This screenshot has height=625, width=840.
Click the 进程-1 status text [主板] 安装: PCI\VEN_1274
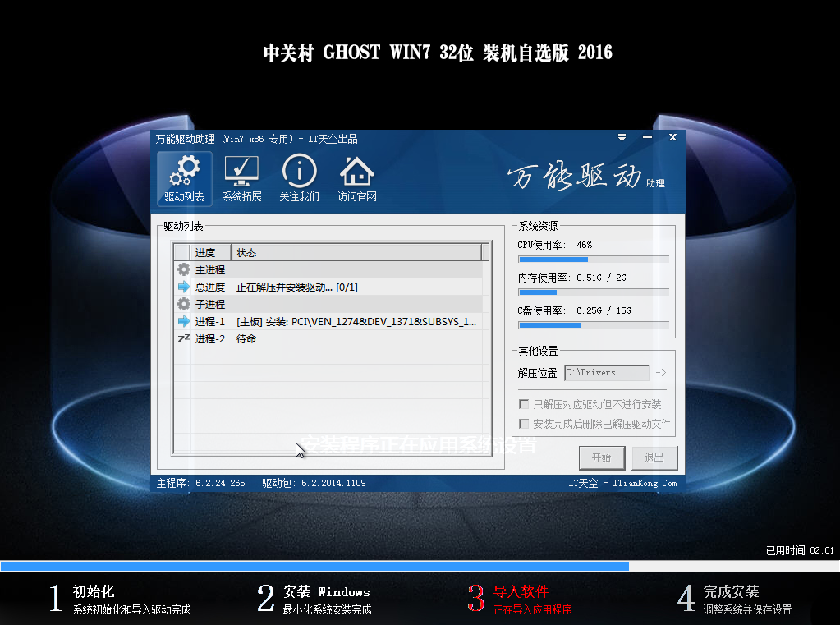[356, 322]
